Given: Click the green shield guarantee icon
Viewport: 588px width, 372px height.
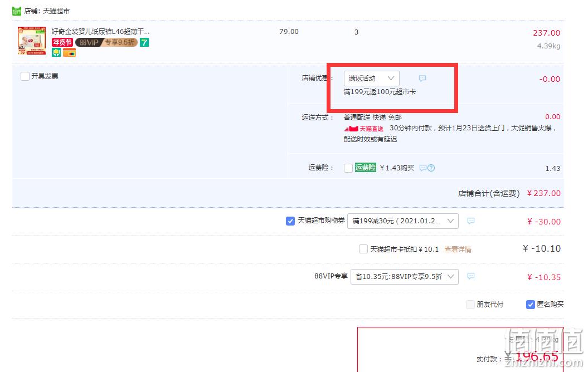Looking at the screenshot, I should (x=56, y=53).
